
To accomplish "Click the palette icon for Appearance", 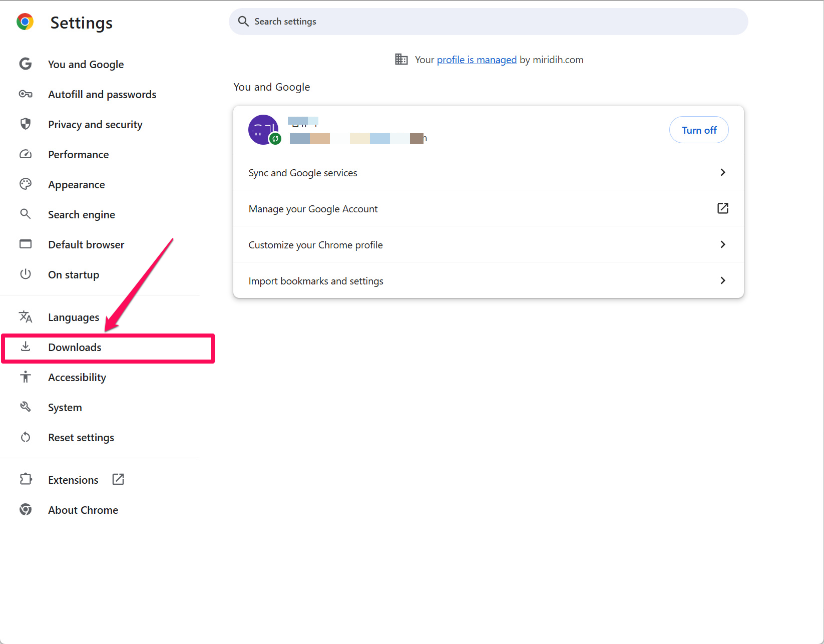I will point(26,184).
